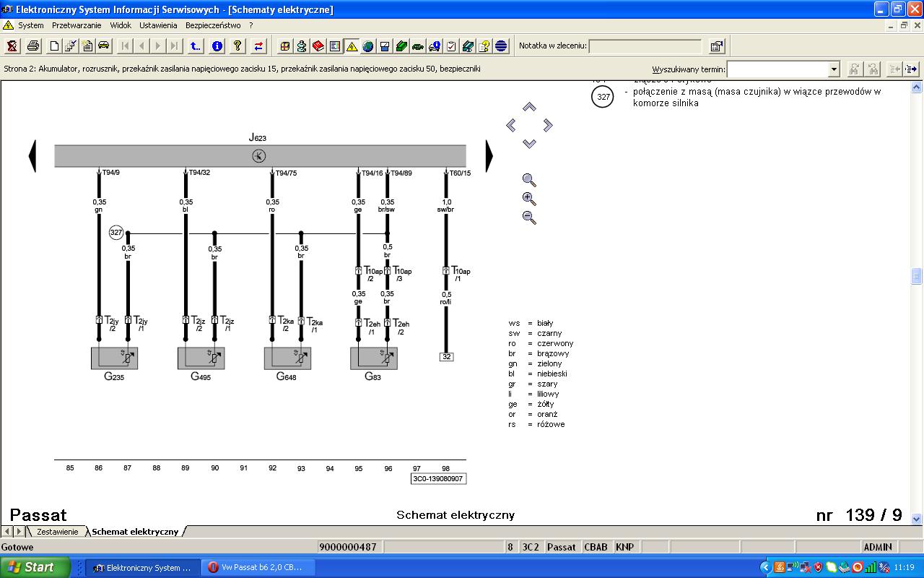Viewport: 924px width, 578px height.
Task: Open the System menu
Action: 31,25
